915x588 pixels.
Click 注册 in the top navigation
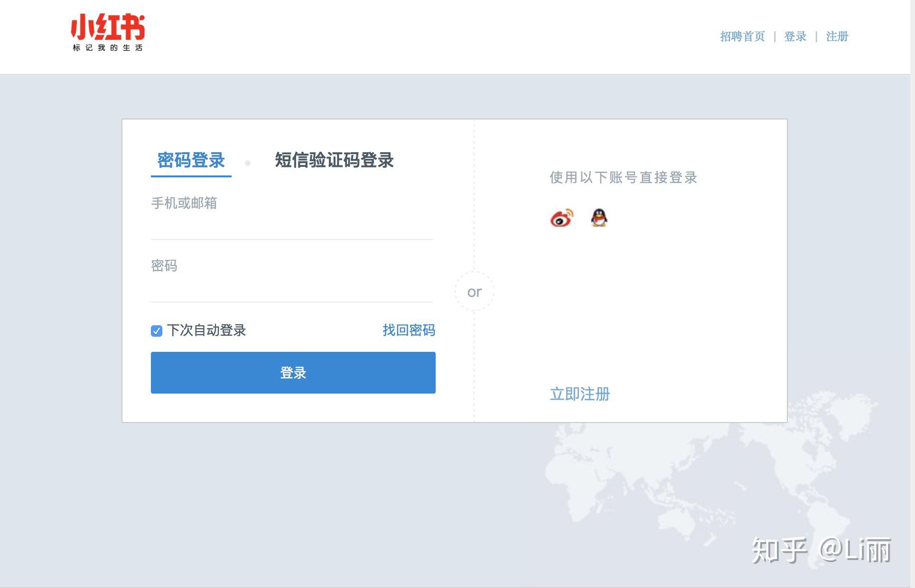point(837,37)
